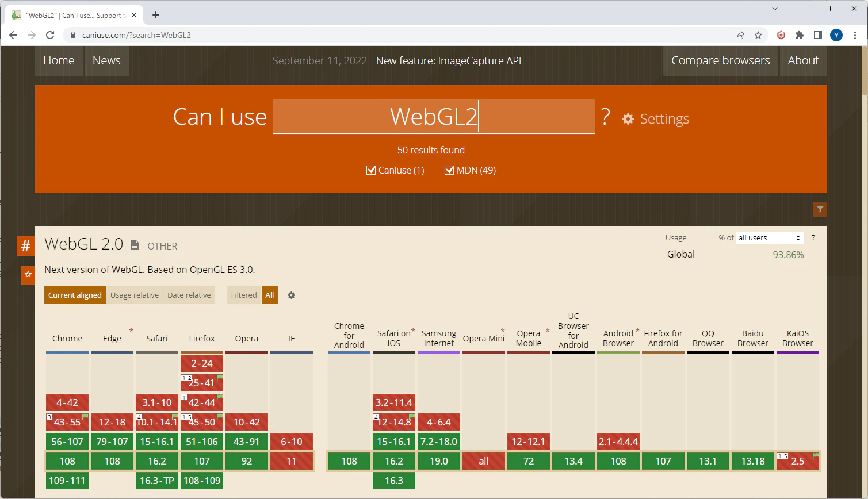This screenshot has width=868, height=499.
Task: Click the WebGL2 search input field
Action: coord(434,116)
